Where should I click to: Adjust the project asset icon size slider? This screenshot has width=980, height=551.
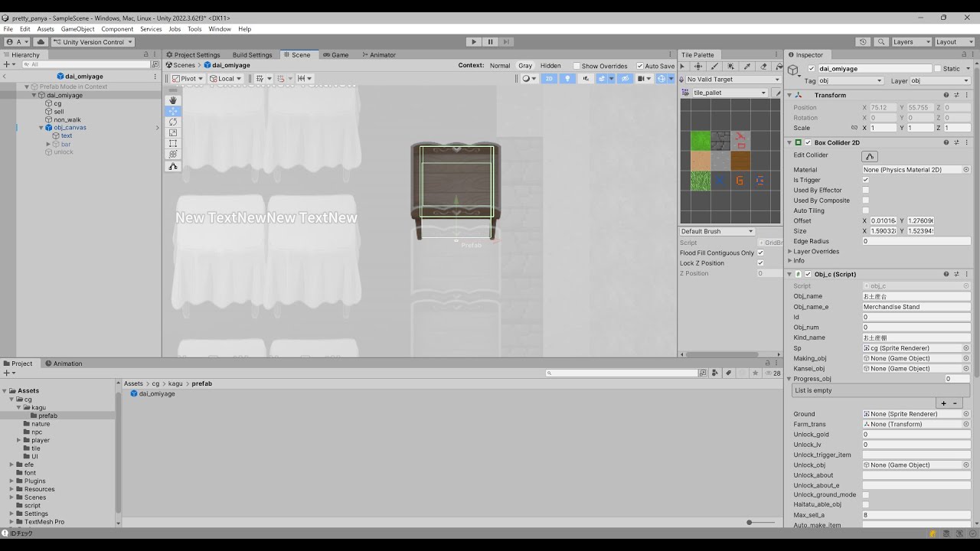[x=760, y=522]
